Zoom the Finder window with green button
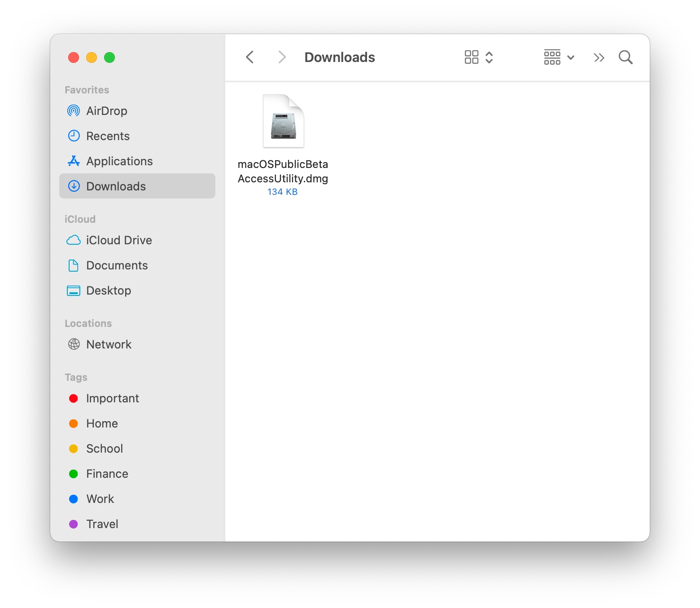Viewport: 700px width, 608px height. point(109,57)
